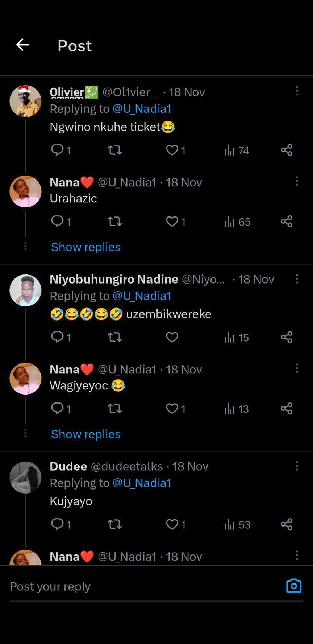The width and height of the screenshot is (313, 644).
Task: Show replies under Nana's "Wagiyeyoc" post
Action: (x=86, y=434)
